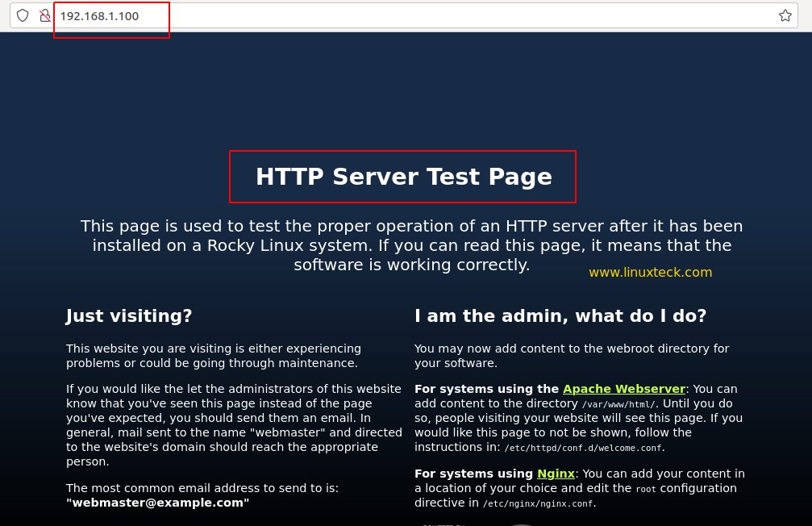Click the Just visiting? heading
The height and width of the screenshot is (526, 812).
128,315
